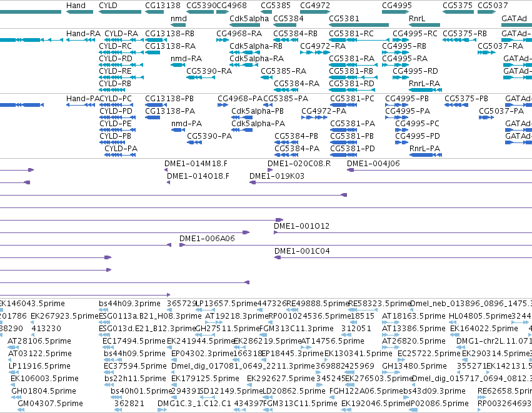Select the CG5375 gene label
This screenshot has width=532, height=413.
point(458,6)
